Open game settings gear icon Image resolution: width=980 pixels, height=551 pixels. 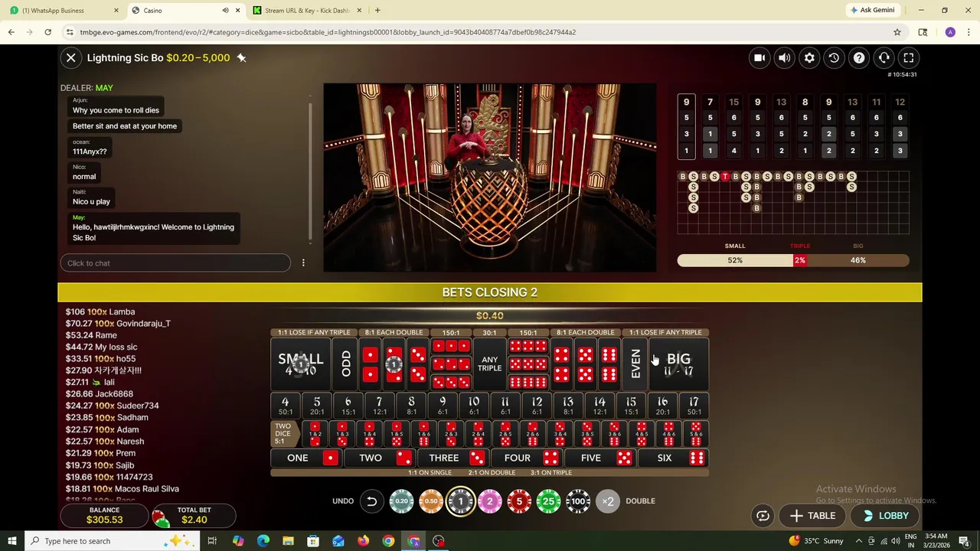pos(809,57)
